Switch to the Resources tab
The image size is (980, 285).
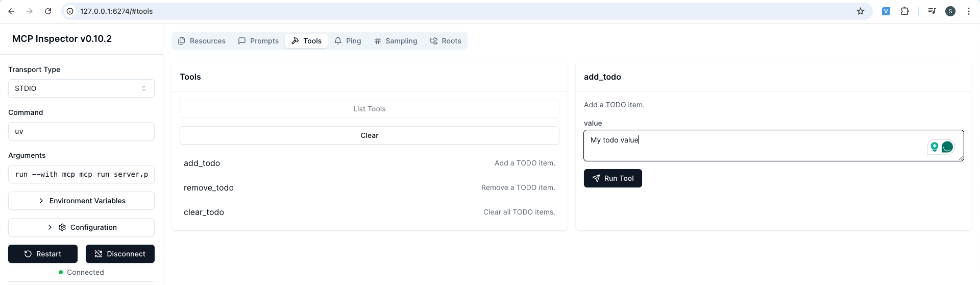click(x=202, y=41)
